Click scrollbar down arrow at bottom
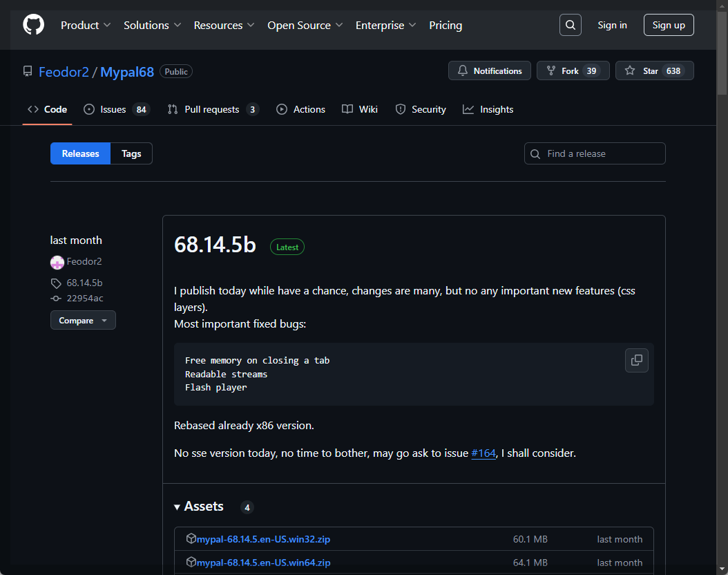Screen dimensions: 728x575 (722, 569)
